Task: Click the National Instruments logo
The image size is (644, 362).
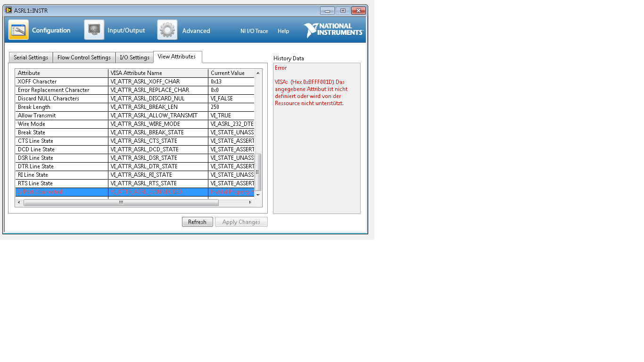Action: coord(333,30)
